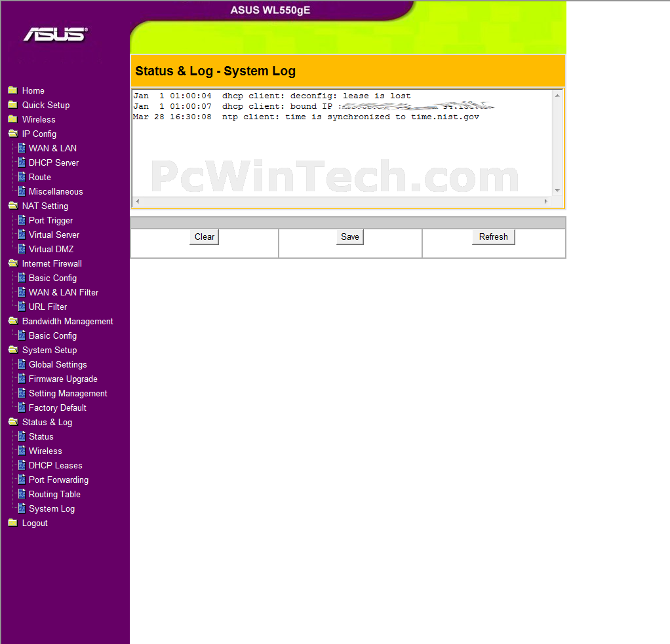This screenshot has width=670, height=644.
Task: Collapse the System Setup folder icon
Action: tap(13, 350)
